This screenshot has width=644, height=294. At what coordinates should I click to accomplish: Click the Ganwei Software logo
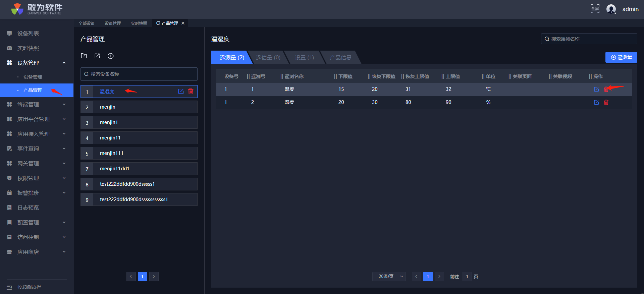pos(37,9)
